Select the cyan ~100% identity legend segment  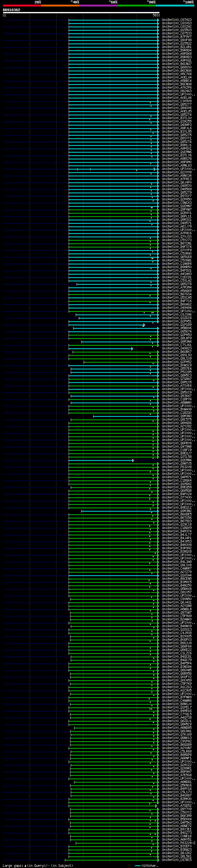pos(175,6)
